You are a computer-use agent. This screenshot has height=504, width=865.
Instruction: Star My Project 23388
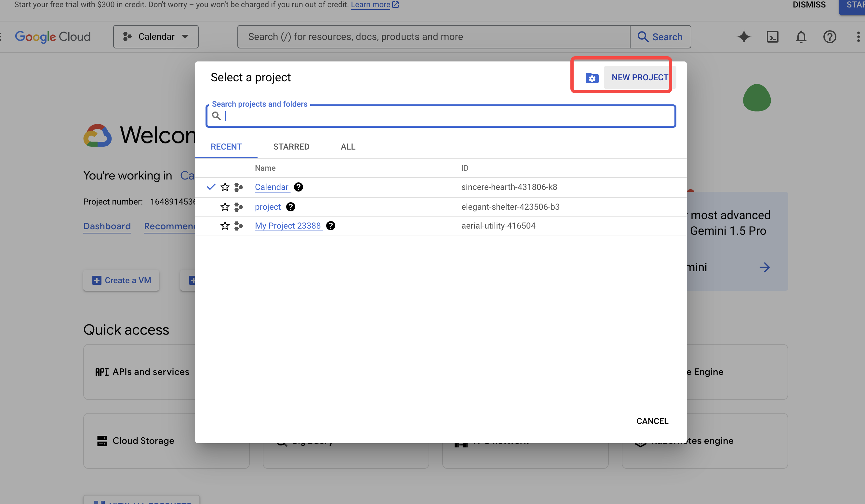click(225, 226)
